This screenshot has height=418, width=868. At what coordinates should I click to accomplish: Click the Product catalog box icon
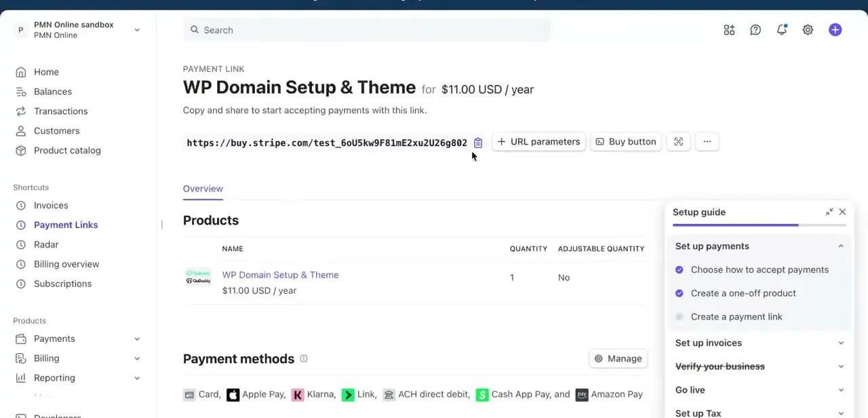coord(21,151)
